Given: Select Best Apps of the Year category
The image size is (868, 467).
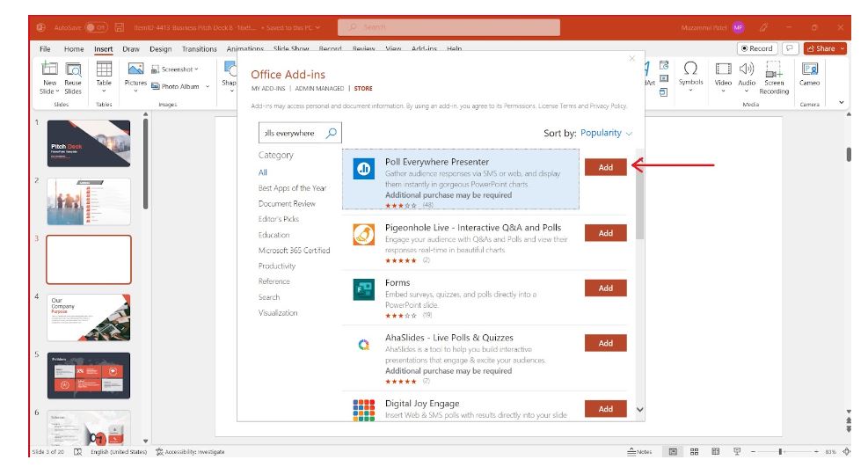Looking at the screenshot, I should click(292, 188).
